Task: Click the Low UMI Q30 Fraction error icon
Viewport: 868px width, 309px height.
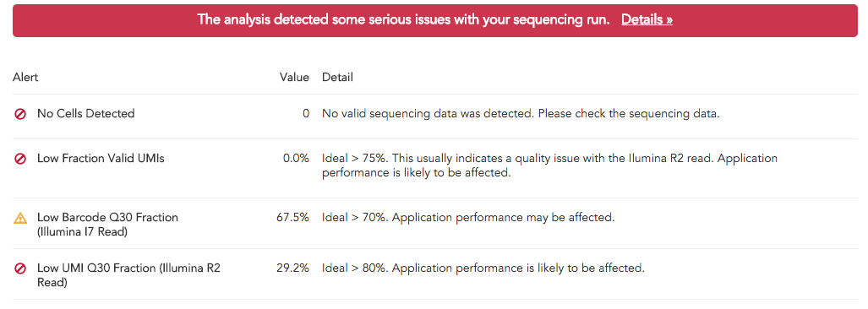Action: click(20, 269)
